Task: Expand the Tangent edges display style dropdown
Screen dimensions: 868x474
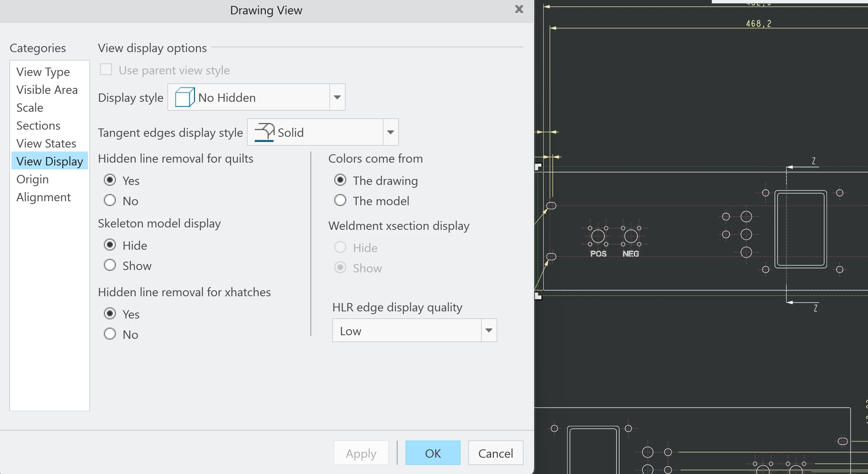Action: pyautogui.click(x=390, y=132)
